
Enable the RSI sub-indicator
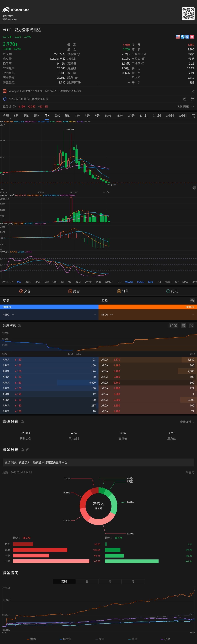pos(159,282)
